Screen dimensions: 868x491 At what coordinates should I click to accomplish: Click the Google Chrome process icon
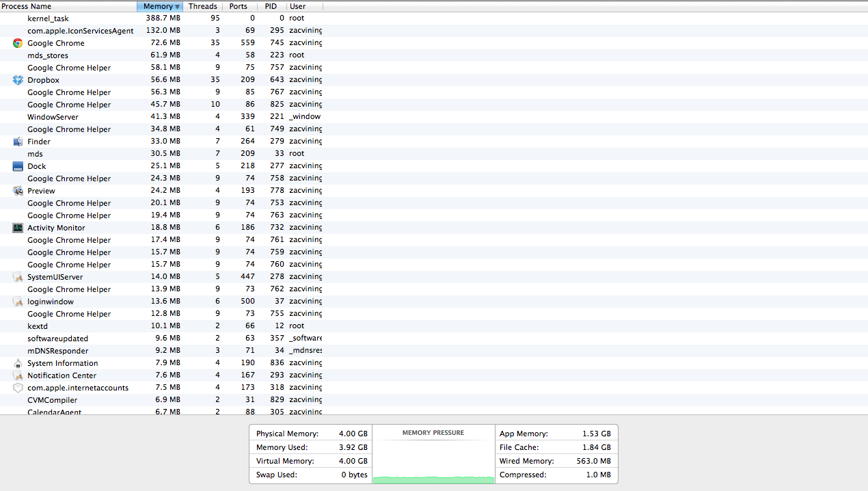18,43
